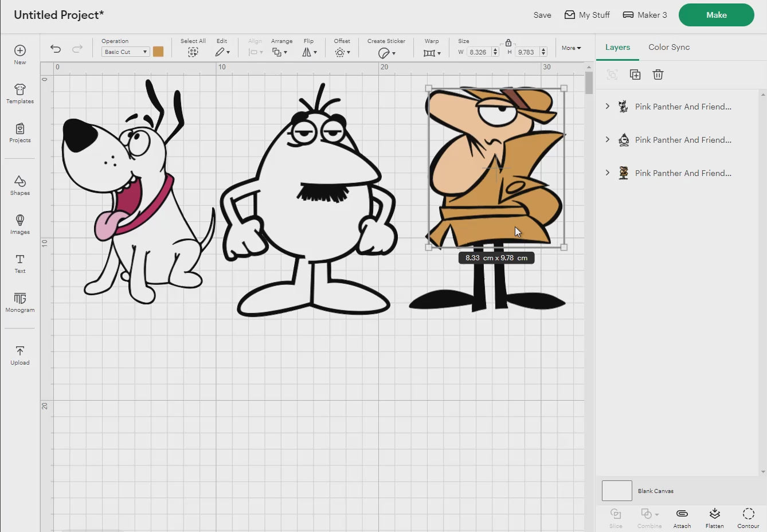Image resolution: width=767 pixels, height=532 pixels.
Task: Select the dog layer thumbnail
Action: click(x=623, y=107)
